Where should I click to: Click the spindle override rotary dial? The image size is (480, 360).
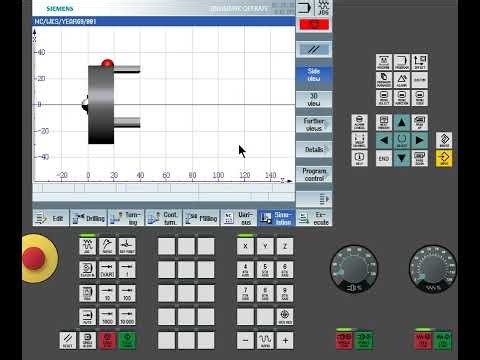[x=354, y=269]
